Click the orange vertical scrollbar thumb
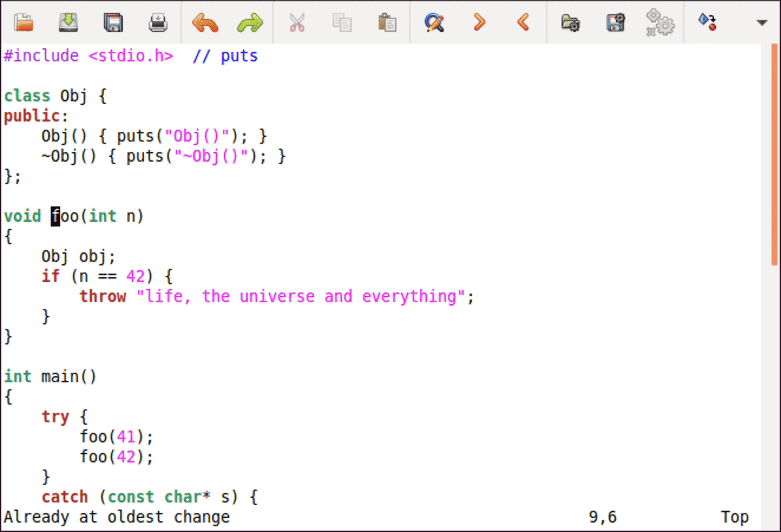The height and width of the screenshot is (532, 781). (775, 155)
